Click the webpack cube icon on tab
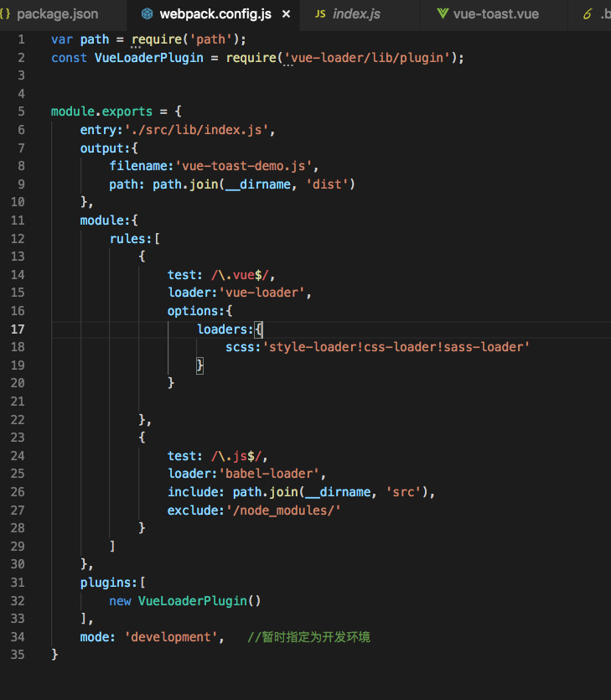Image resolution: width=611 pixels, height=700 pixels. pyautogui.click(x=147, y=14)
